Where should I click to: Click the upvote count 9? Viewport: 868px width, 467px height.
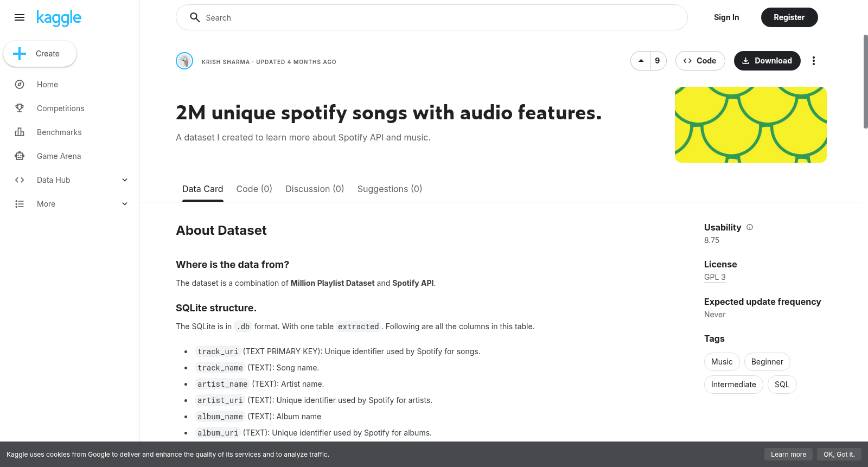click(658, 61)
